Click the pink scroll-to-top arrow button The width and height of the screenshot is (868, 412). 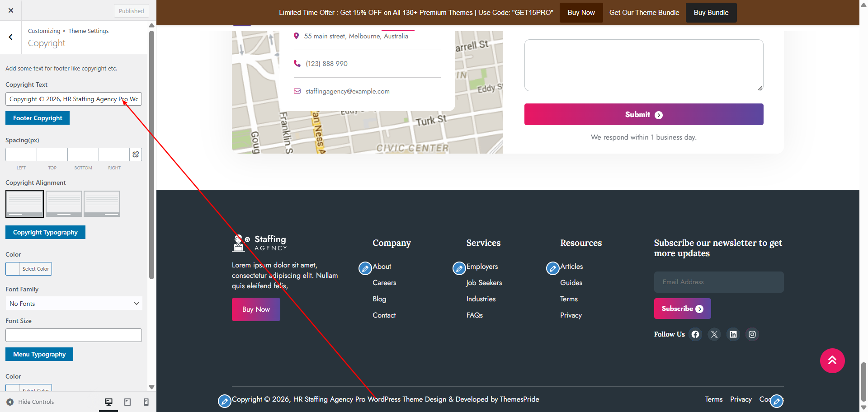[x=832, y=360]
